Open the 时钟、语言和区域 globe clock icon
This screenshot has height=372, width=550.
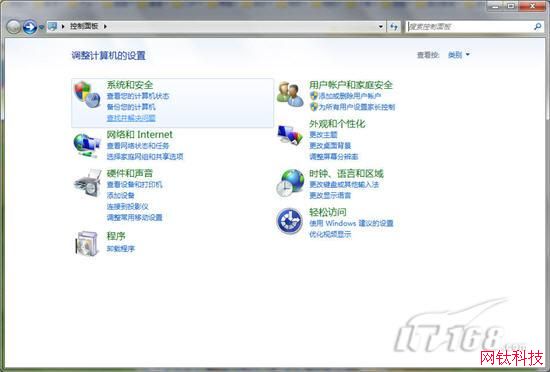tap(290, 183)
